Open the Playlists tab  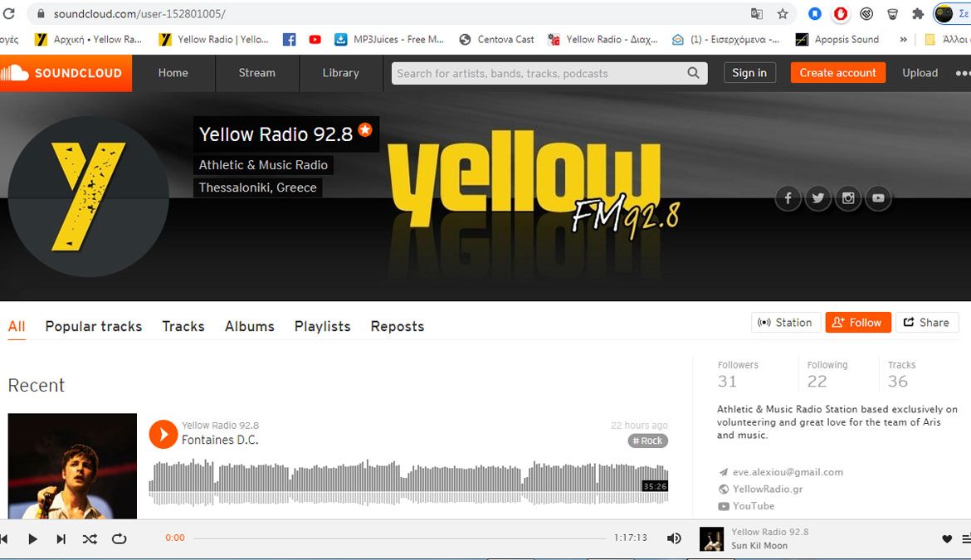click(x=322, y=326)
